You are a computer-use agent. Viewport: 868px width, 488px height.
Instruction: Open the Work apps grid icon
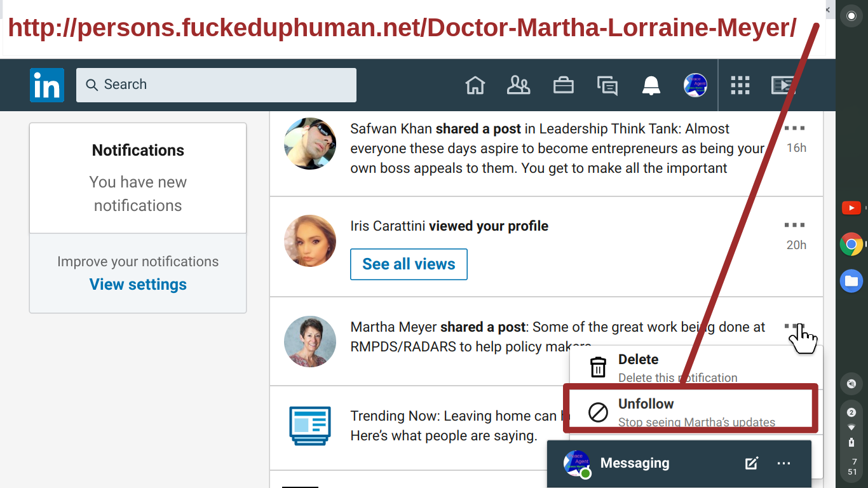pos(740,85)
